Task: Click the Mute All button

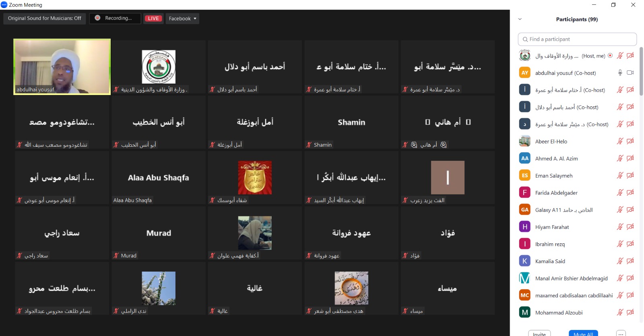Action: pos(583,333)
